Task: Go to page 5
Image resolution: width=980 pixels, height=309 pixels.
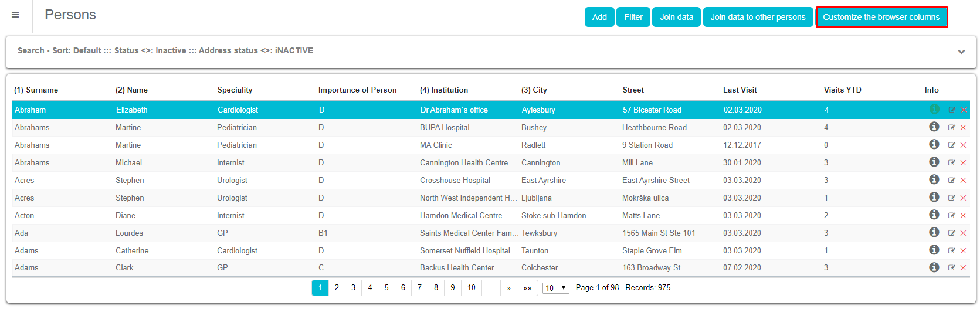Action: pos(386,288)
